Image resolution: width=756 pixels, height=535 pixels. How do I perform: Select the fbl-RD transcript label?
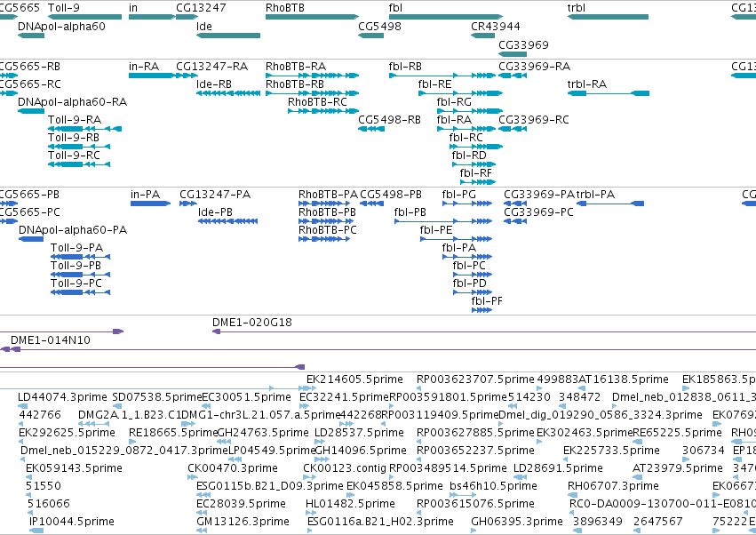click(469, 156)
